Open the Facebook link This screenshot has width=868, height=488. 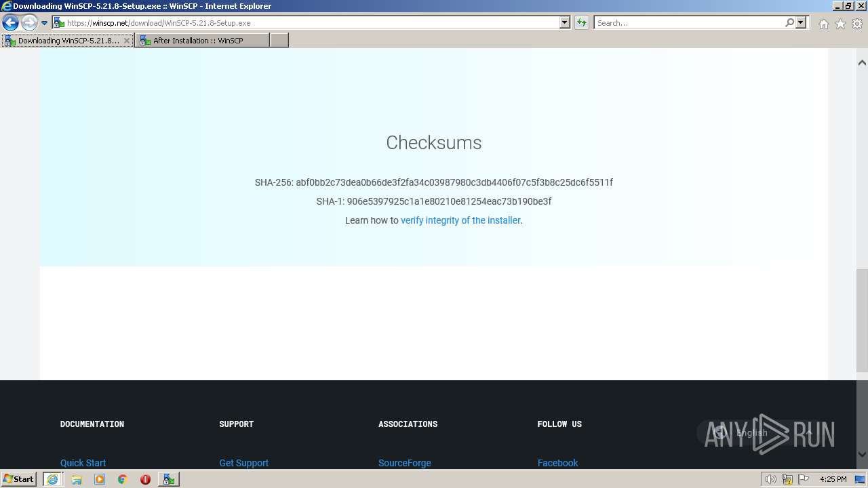tap(557, 463)
